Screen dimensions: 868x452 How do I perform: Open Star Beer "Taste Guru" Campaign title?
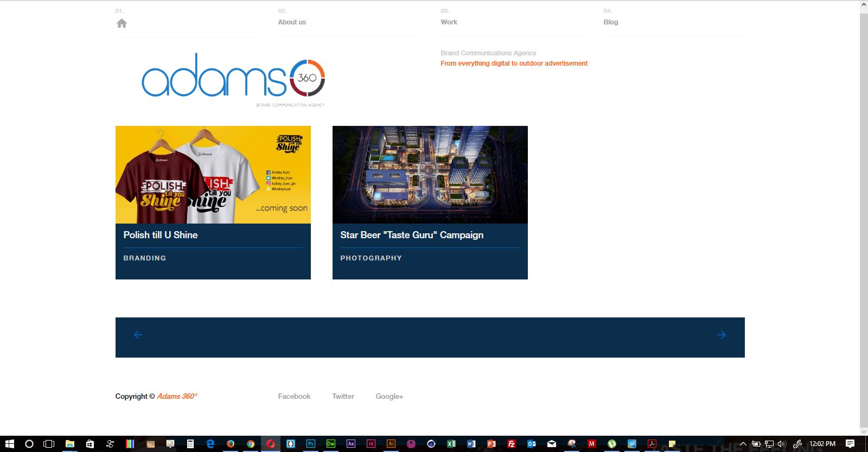[x=412, y=235]
